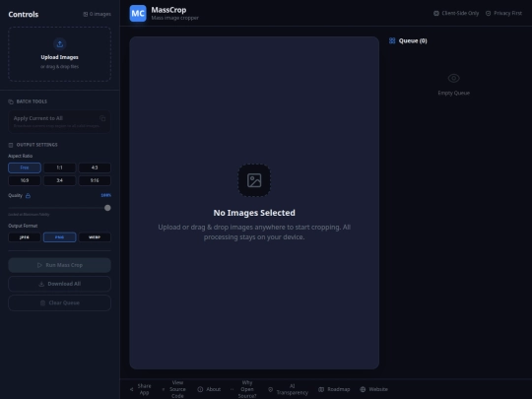Visit the Website link

(x=374, y=389)
